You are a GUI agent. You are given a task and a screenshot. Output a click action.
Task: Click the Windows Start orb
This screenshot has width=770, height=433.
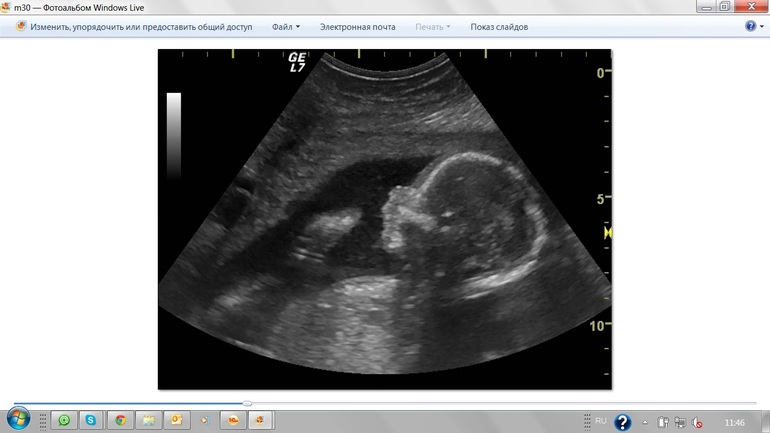click(18, 421)
